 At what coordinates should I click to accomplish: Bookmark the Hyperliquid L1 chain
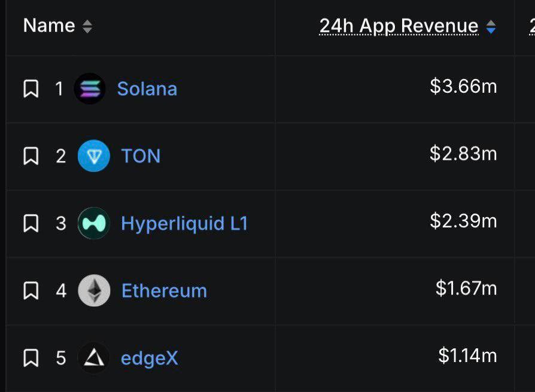point(31,224)
